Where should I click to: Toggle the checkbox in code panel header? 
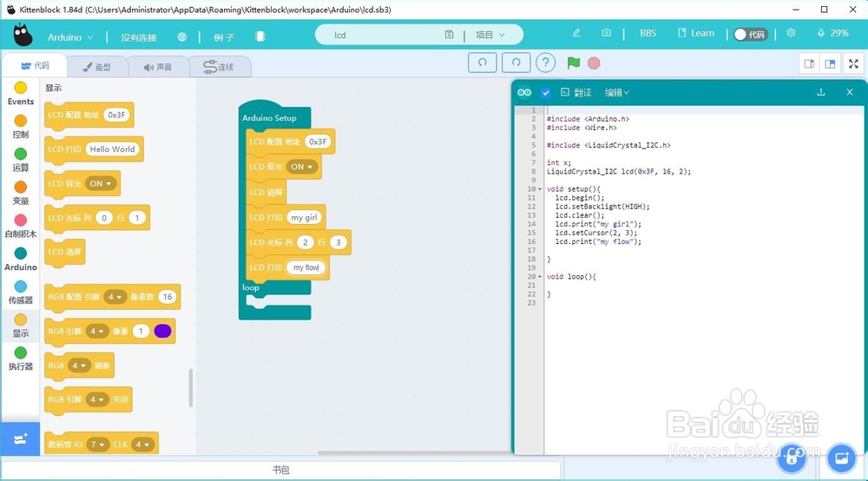[546, 92]
